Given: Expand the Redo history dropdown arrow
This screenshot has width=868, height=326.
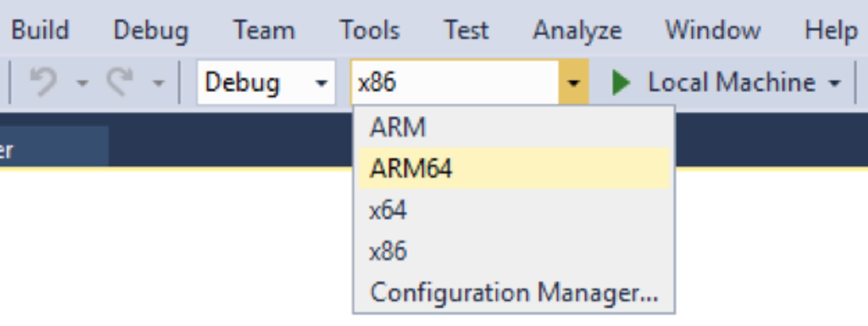Looking at the screenshot, I should click(158, 83).
